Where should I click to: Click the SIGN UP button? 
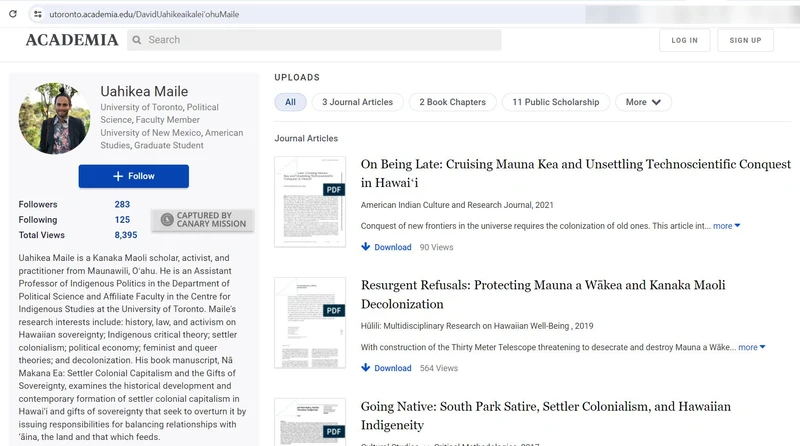(745, 40)
